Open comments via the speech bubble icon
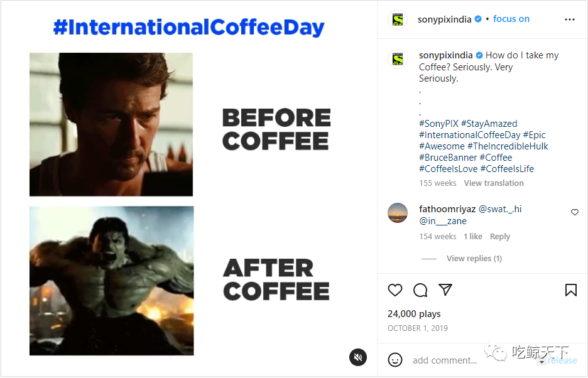Viewport: 588px width, 378px height. click(x=420, y=290)
